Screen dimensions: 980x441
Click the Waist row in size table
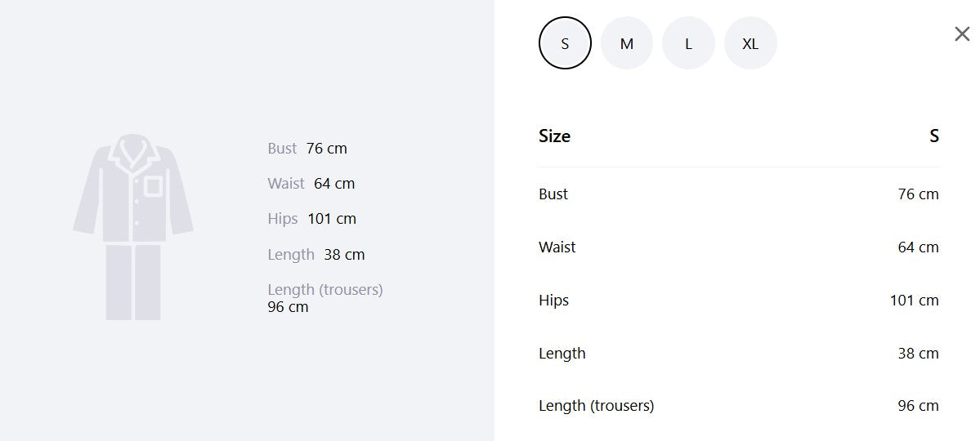pos(739,247)
